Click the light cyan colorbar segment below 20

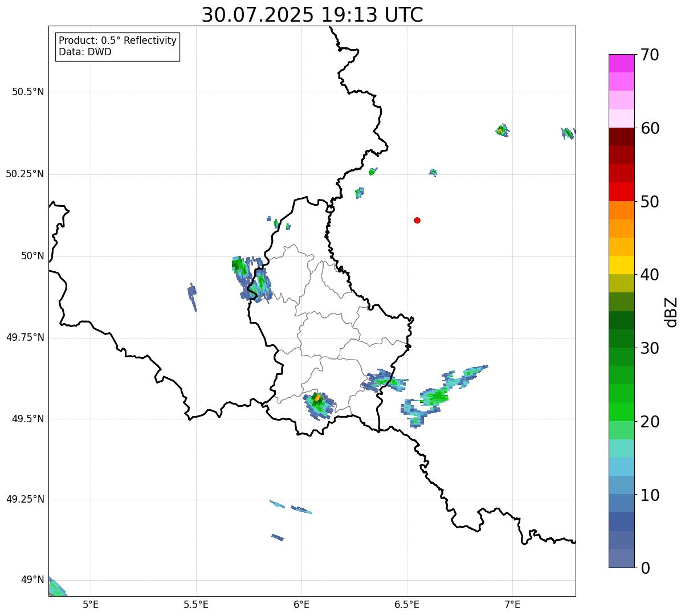click(621, 448)
